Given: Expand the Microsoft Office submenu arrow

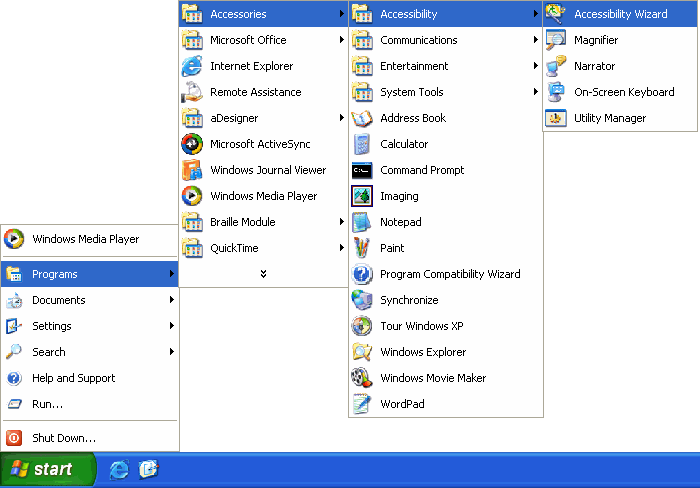Looking at the screenshot, I should (341, 40).
